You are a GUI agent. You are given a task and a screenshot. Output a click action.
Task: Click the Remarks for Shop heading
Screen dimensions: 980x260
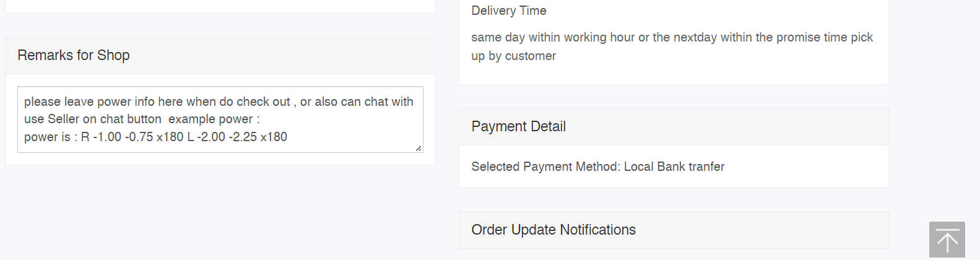pos(74,55)
